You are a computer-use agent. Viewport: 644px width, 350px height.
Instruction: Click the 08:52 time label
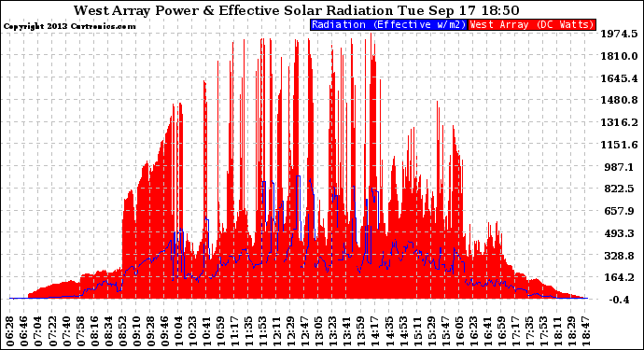(x=122, y=330)
